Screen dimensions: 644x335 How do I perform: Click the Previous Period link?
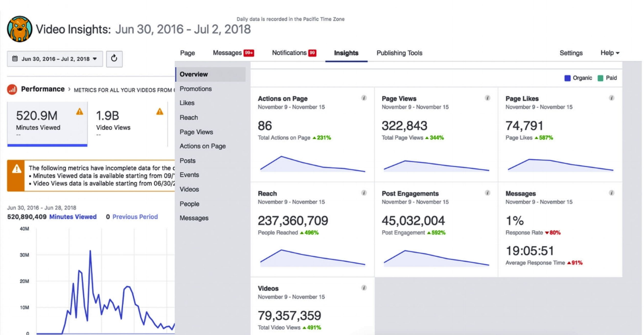tap(135, 217)
